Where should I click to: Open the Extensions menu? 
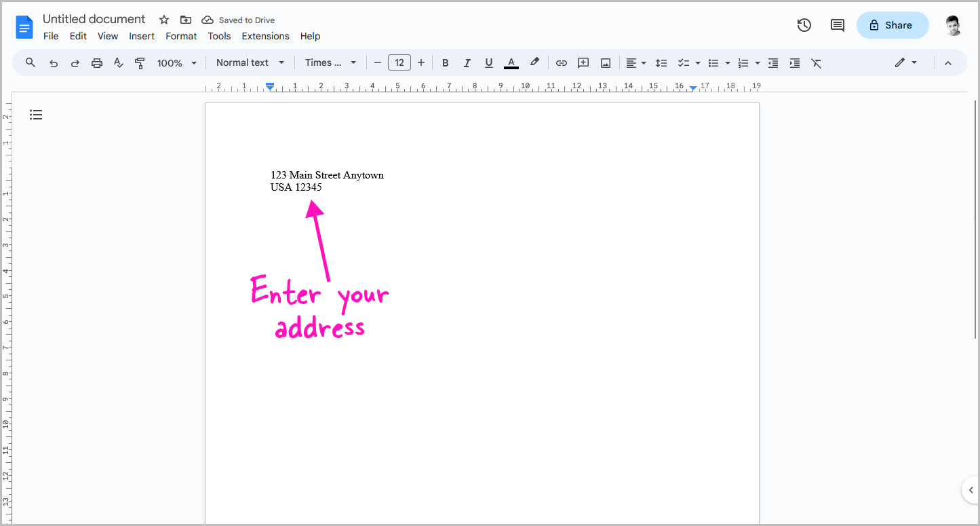pos(265,36)
